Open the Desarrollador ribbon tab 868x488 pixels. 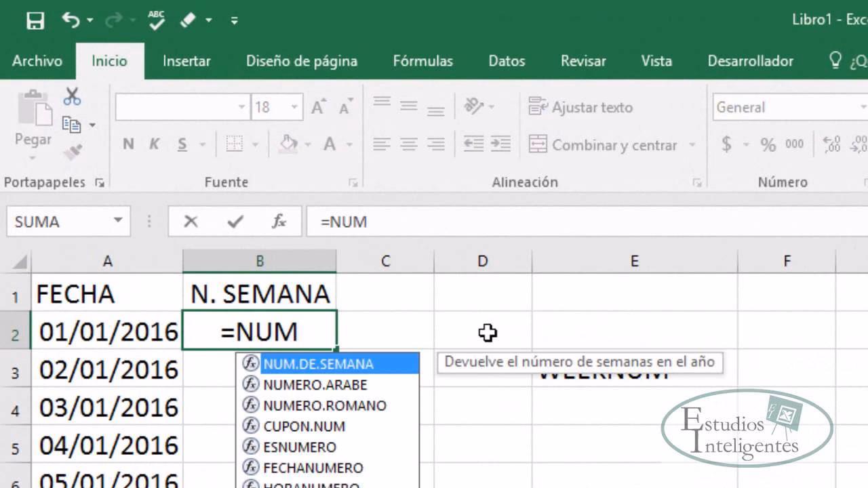click(750, 61)
